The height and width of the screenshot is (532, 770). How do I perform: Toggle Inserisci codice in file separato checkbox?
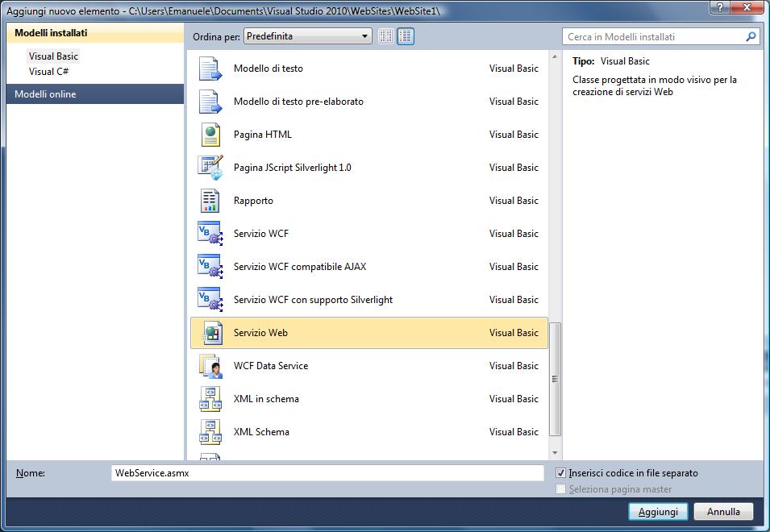click(560, 473)
